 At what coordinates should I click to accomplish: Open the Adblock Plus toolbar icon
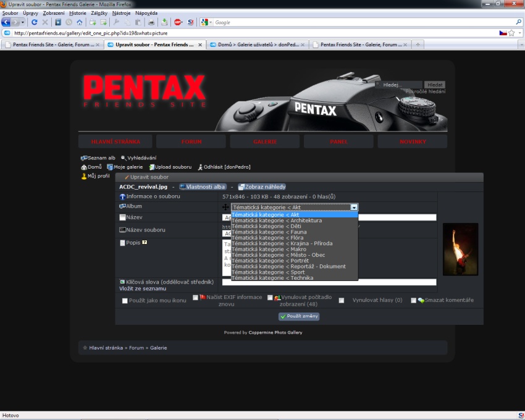coord(178,22)
